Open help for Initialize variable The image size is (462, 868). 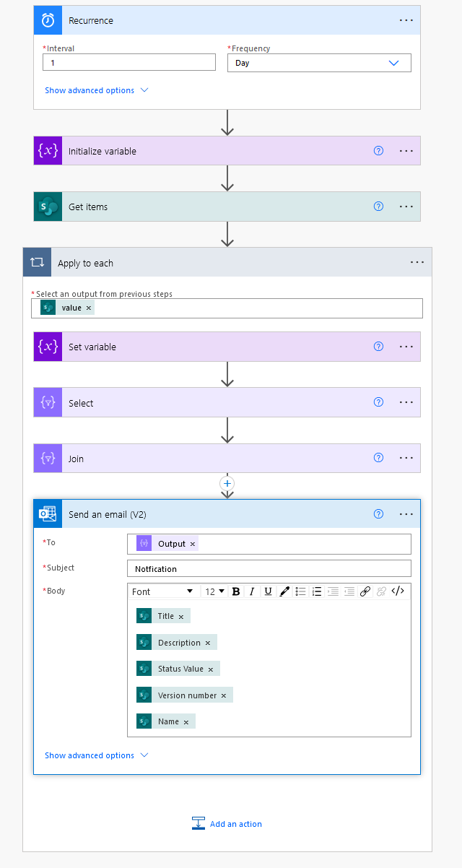378,151
